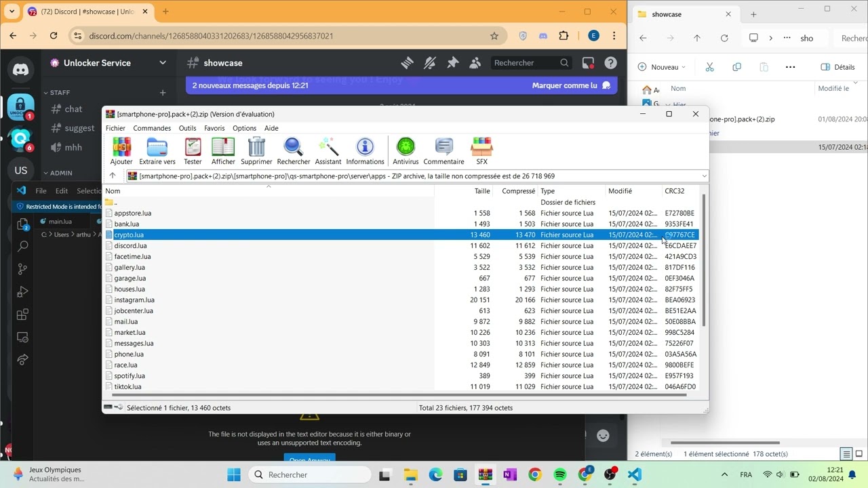
Task: Run the Antivirus toolbar icon
Action: click(x=406, y=151)
